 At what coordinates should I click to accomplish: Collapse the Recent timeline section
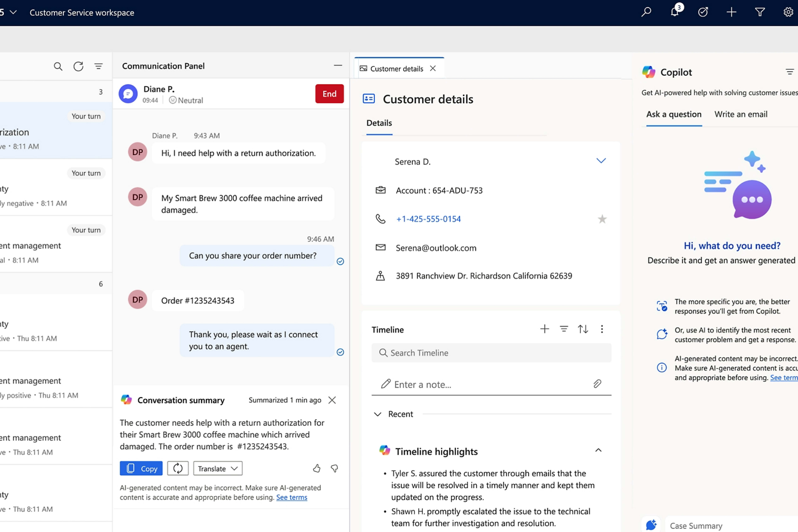[378, 414]
